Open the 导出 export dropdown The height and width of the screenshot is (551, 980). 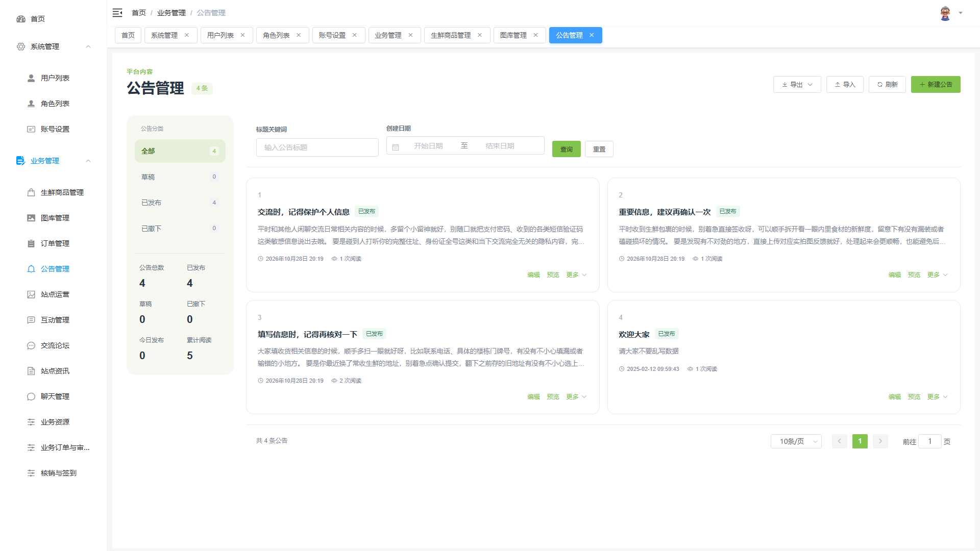pyautogui.click(x=797, y=85)
